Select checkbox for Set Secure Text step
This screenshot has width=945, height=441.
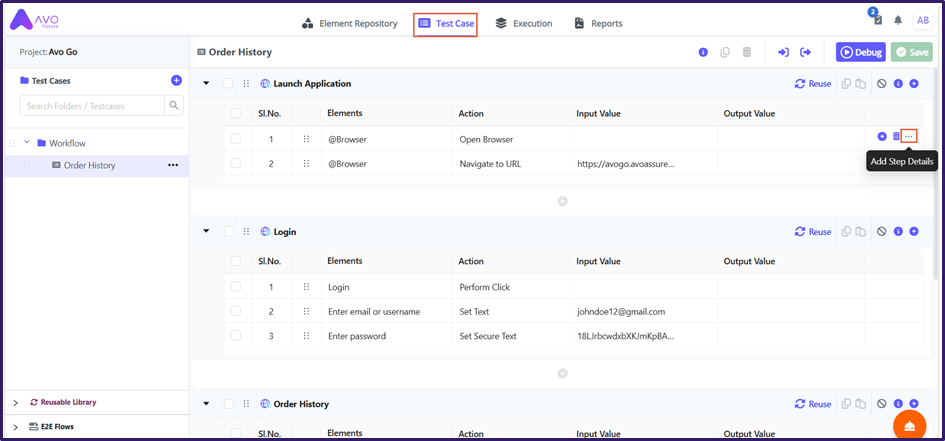[236, 336]
